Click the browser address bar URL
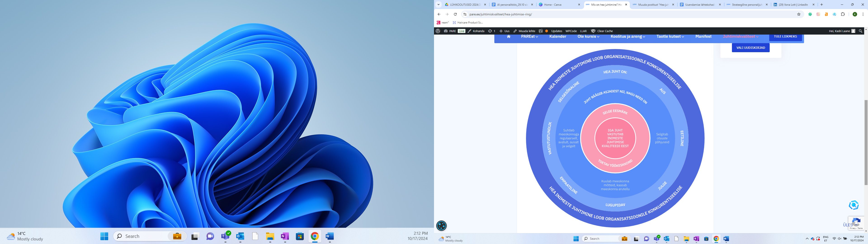868x244 pixels. point(500,14)
